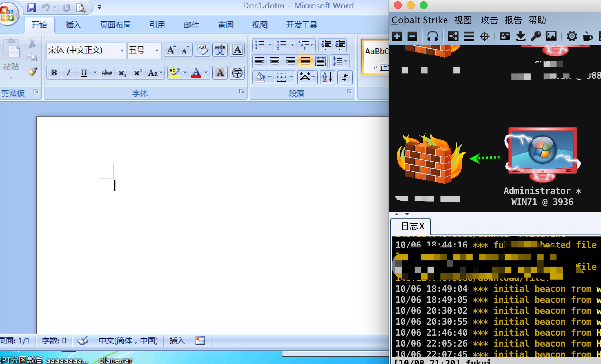This screenshot has height=364, width=601.
Task: Click the 字数: 0 word count button
Action: click(54, 340)
